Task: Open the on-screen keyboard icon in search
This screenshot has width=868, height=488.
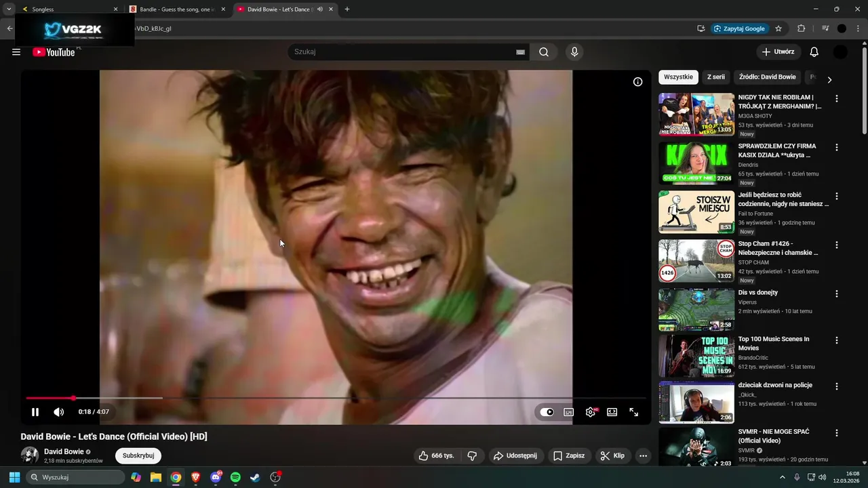Action: (520, 52)
